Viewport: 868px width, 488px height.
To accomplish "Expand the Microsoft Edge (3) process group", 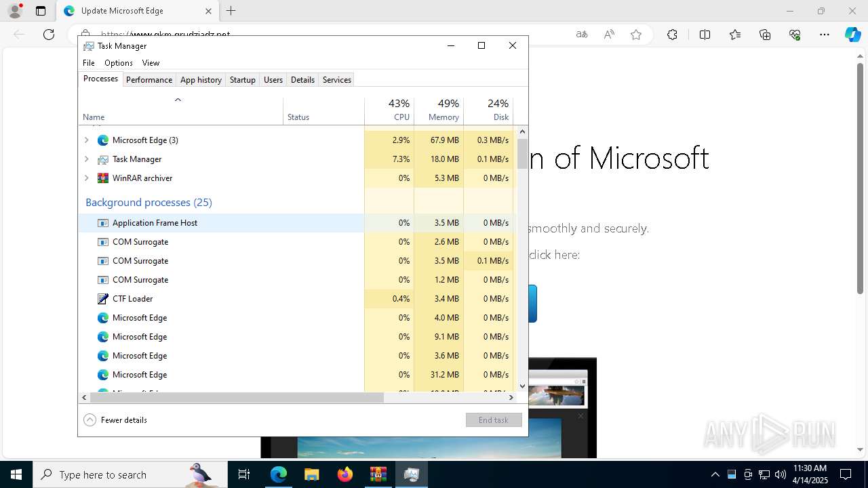I will 86,140.
